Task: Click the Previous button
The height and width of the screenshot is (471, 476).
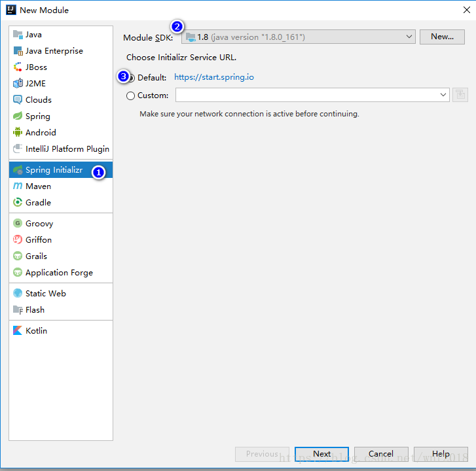Action: [x=262, y=454]
